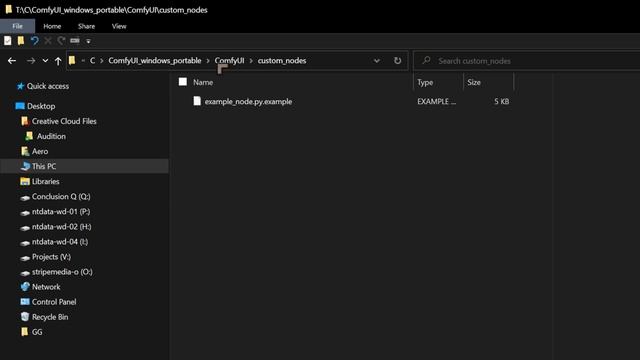Open Desktop in navigation pane

[41, 106]
